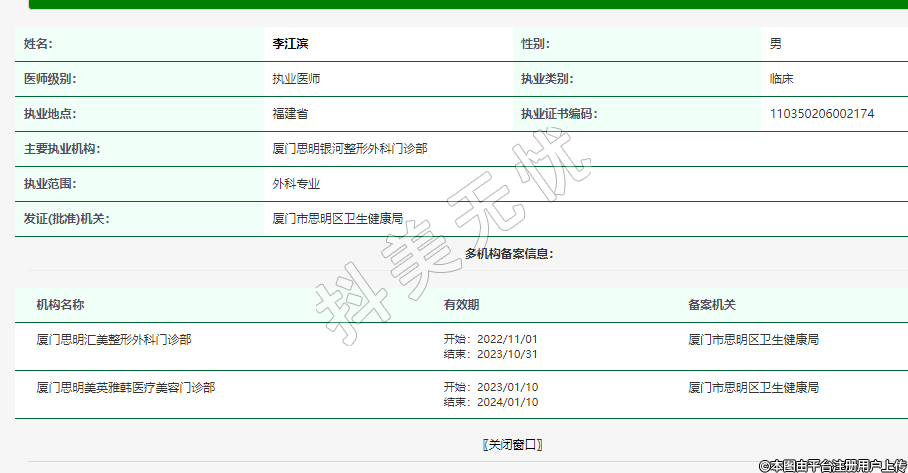Click the 关闭窗口 link
The image size is (908, 473).
click(x=512, y=444)
